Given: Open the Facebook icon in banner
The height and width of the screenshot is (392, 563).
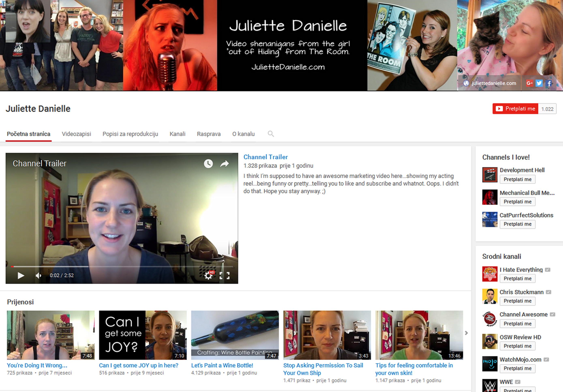Looking at the screenshot, I should tap(549, 83).
